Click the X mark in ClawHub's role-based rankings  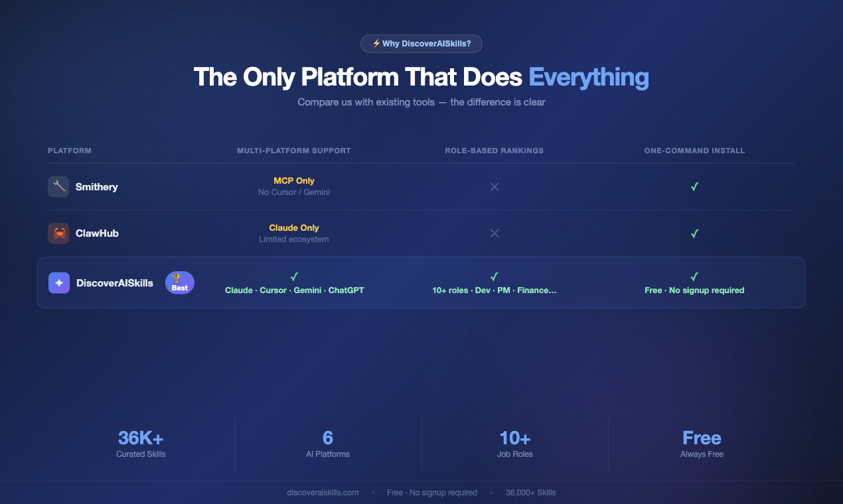coord(495,233)
